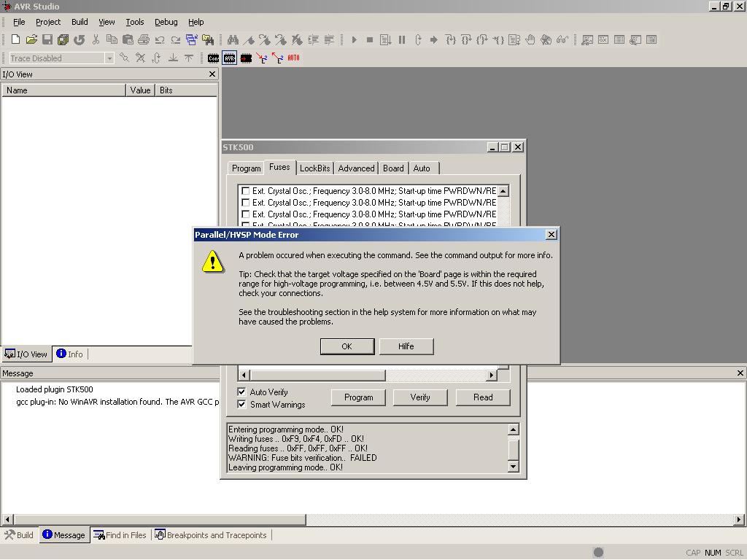This screenshot has width=747, height=560.
Task: Click the Print icon in toolbar
Action: point(144,39)
